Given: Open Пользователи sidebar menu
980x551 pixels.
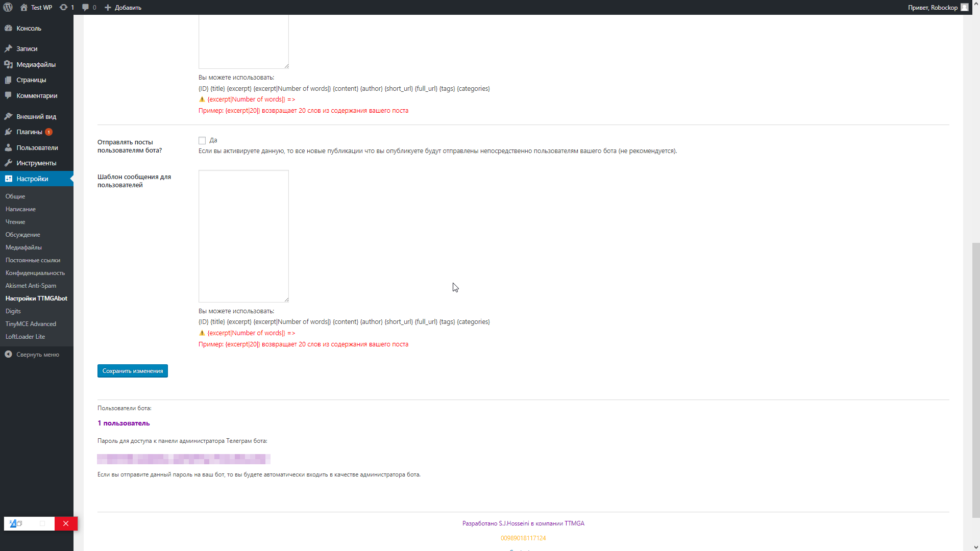Looking at the screenshot, I should click(x=37, y=147).
